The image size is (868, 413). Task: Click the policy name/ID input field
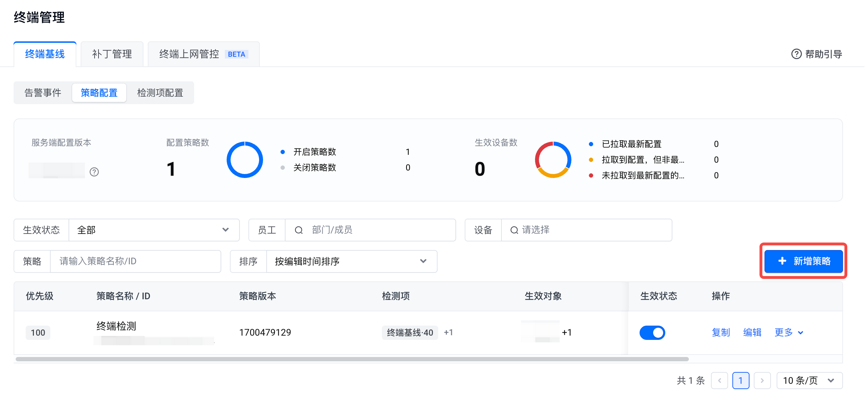[x=135, y=261]
